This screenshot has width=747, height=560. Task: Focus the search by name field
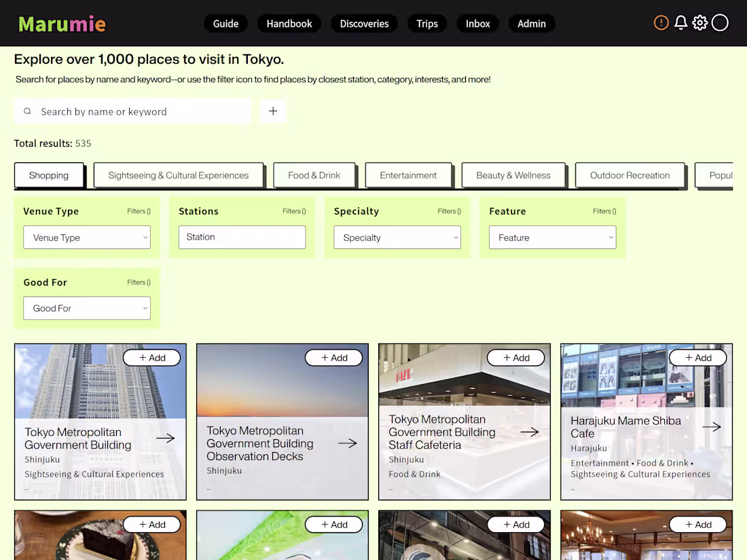[132, 111]
